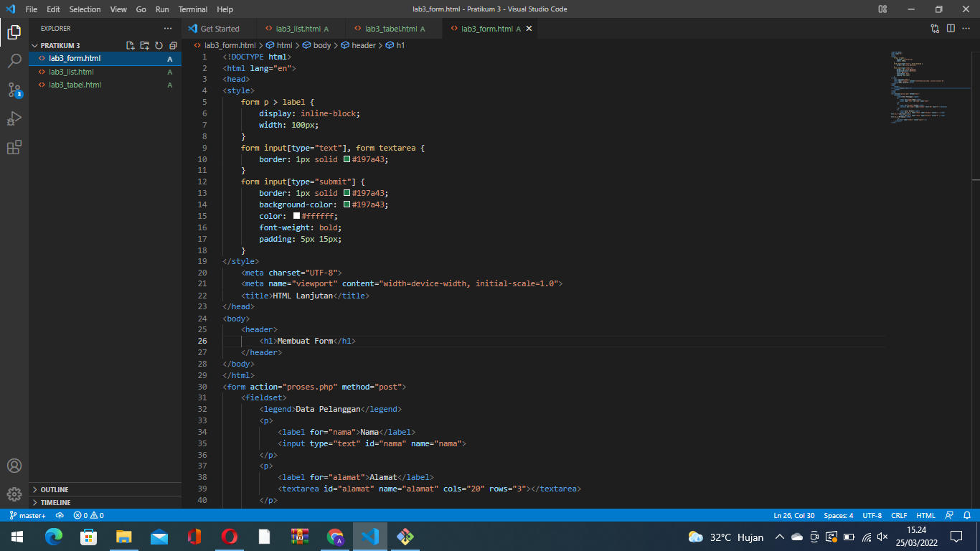Change UTF-8 encoding in status bar
The image size is (980, 551).
tap(872, 515)
